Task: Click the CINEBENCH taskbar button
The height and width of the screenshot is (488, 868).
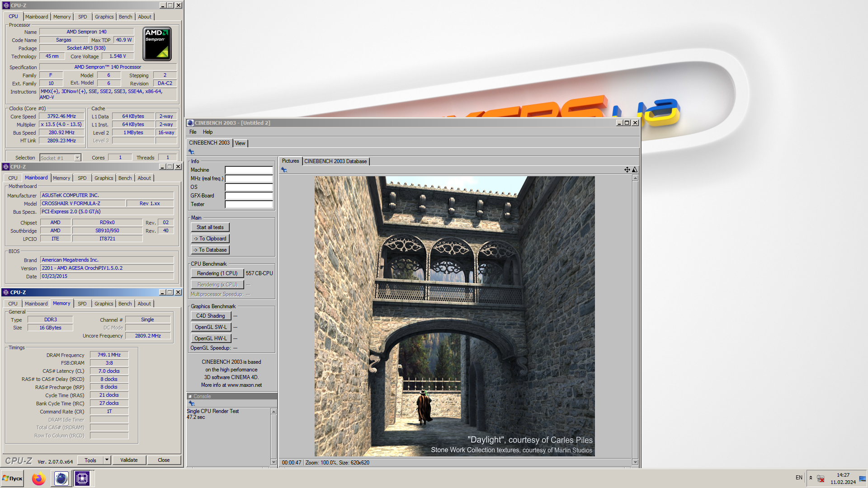Action: click(x=61, y=478)
